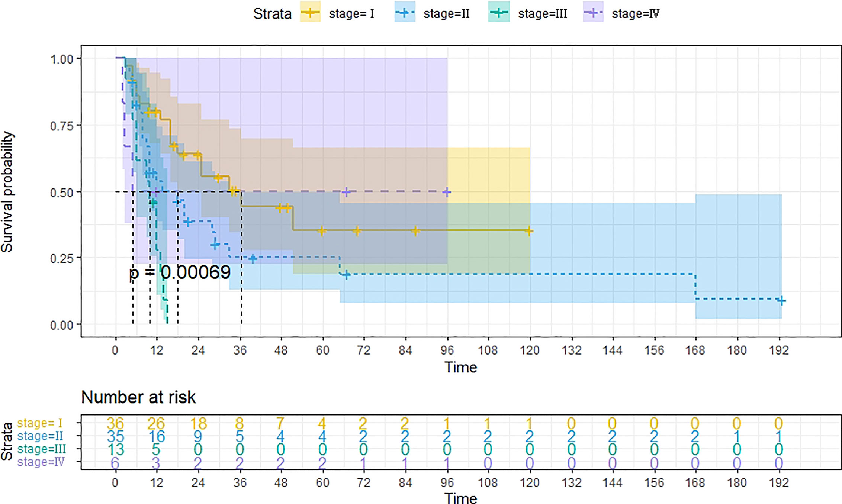Click stage II value 1 at time 192
The width and height of the screenshot is (842, 504).
(779, 436)
